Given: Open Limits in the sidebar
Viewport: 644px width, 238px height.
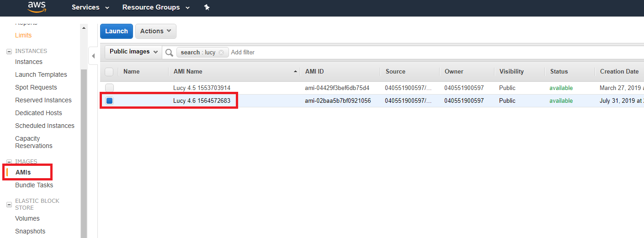Looking at the screenshot, I should click(x=23, y=35).
